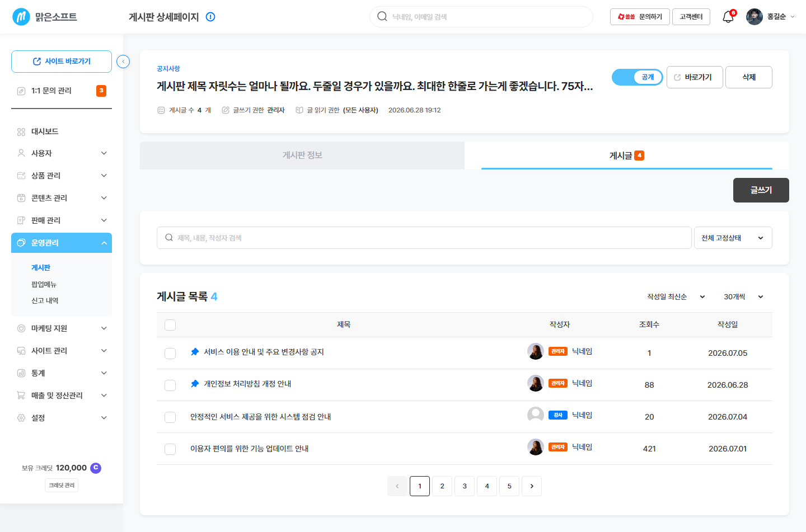
Task: Click the 운영관리 icon in the sidebar
Action: [x=21, y=243]
